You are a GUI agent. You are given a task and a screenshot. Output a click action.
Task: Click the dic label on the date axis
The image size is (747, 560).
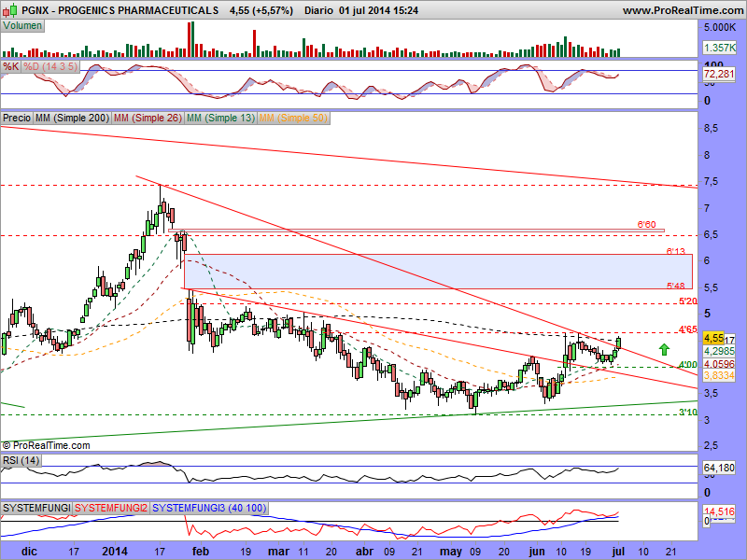(x=29, y=552)
